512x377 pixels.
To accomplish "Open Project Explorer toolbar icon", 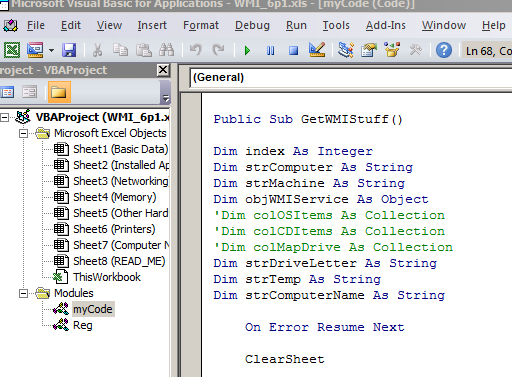I will (x=346, y=50).
